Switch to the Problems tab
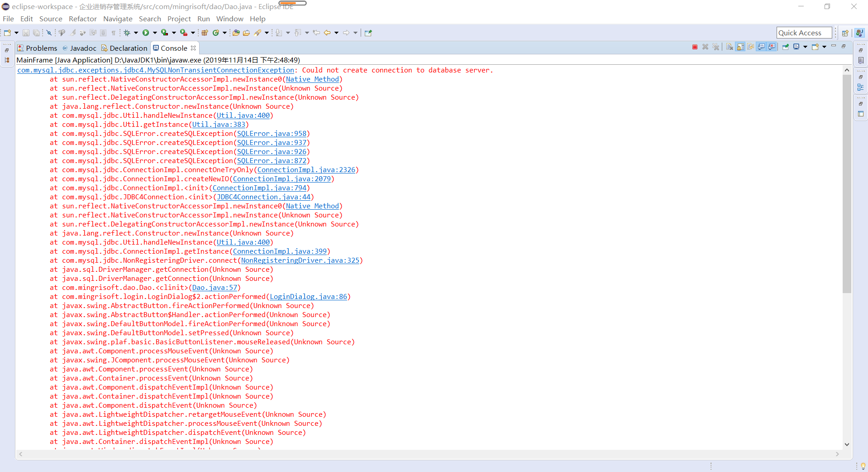 37,48
